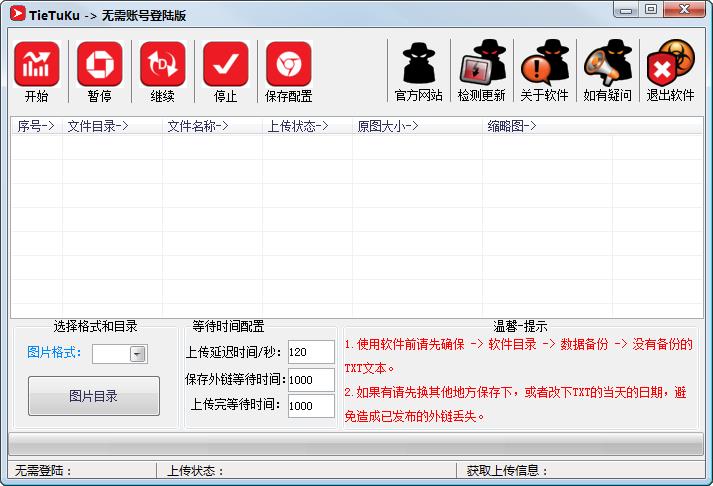Click the 退出软件 (Exit software) icon

click(669, 65)
